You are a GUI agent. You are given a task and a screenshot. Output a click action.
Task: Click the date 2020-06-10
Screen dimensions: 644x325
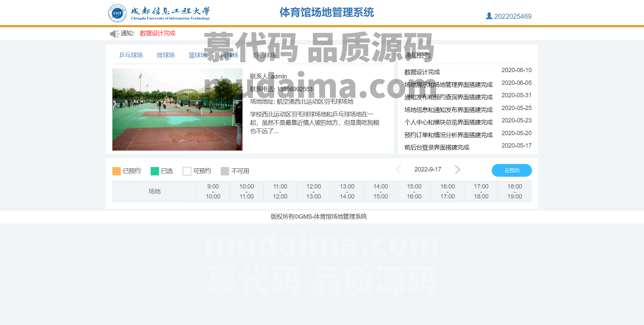517,70
